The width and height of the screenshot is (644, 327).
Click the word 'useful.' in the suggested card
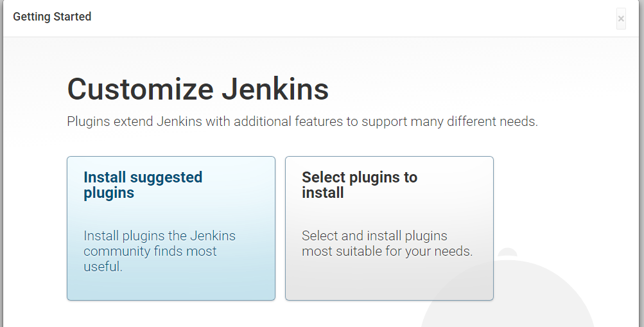[x=103, y=267]
